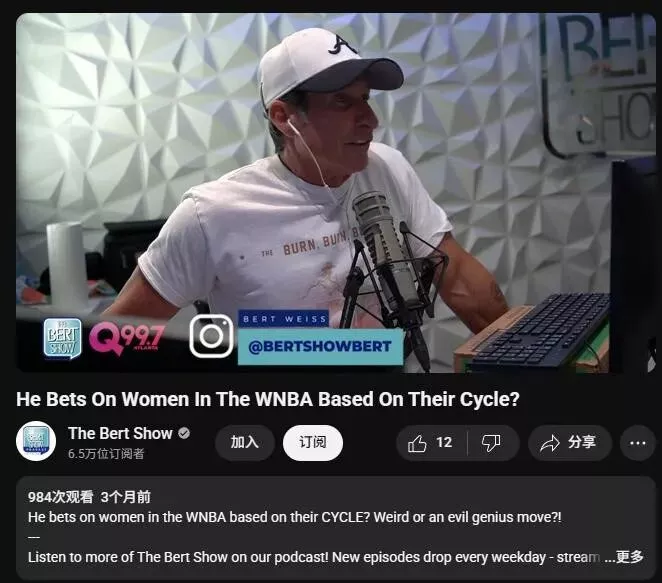Click the Q99.7 Atlanta logo overlay
662x583 pixels.
pos(126,338)
